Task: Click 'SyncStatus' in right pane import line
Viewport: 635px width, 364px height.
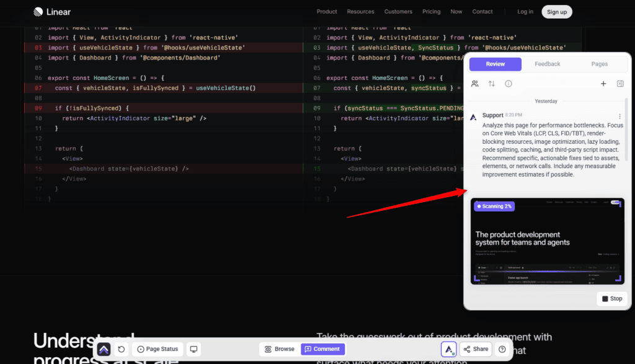Action: point(435,48)
